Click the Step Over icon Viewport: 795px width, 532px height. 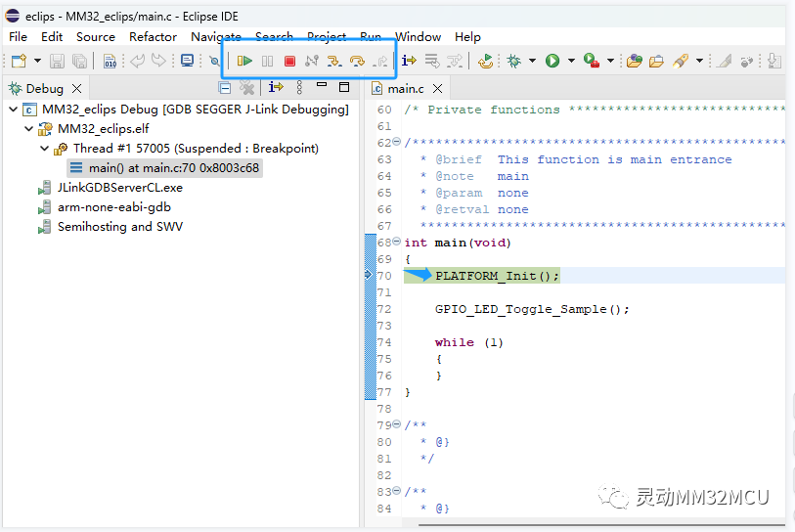pyautogui.click(x=357, y=61)
